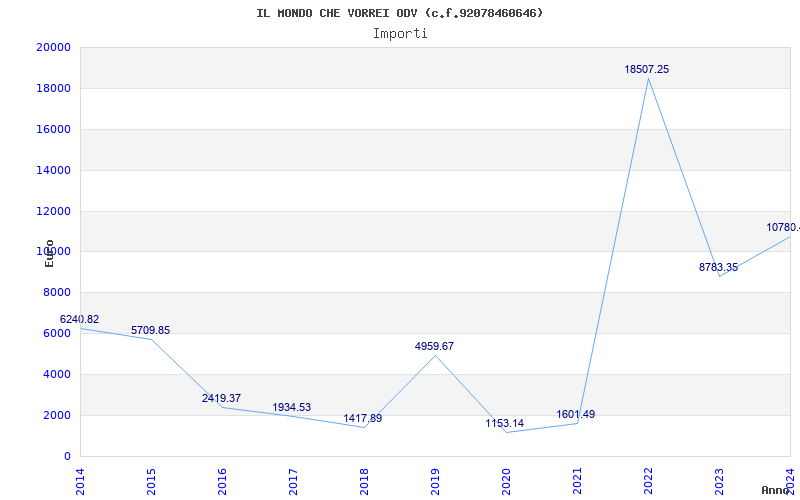800x500 pixels.
Task: Select the 18000 y-axis label
Action: [54, 88]
